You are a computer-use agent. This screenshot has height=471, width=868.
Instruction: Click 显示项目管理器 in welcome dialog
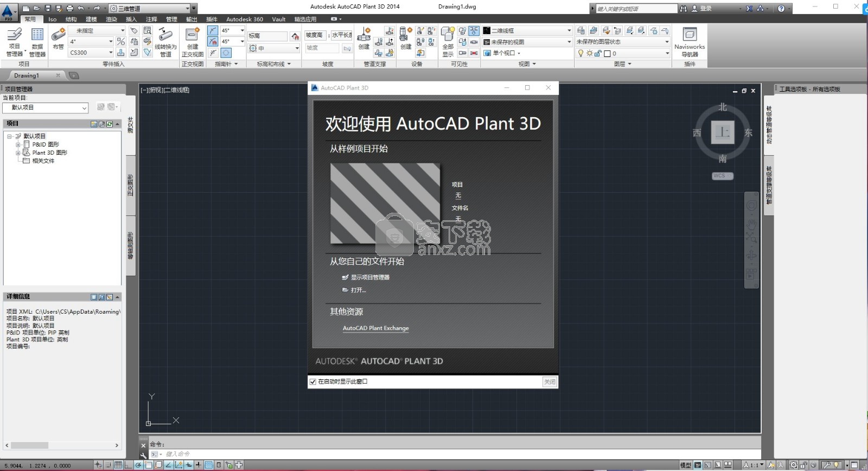(x=369, y=277)
